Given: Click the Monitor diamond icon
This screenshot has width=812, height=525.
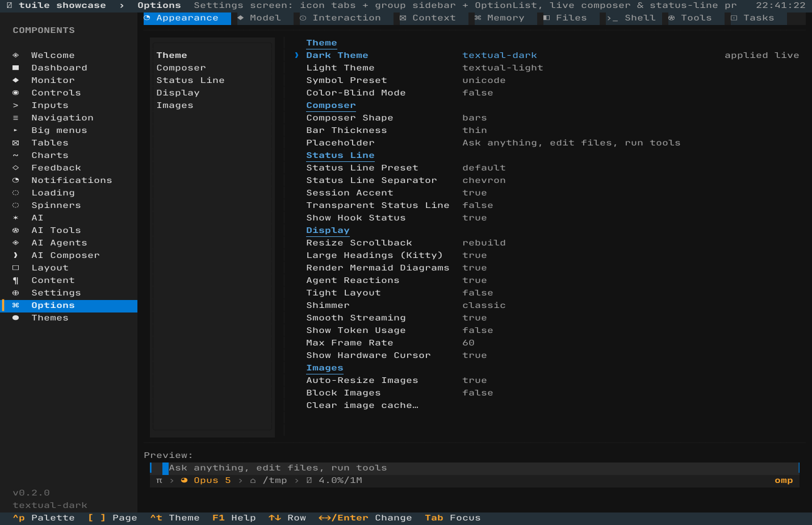Looking at the screenshot, I should [x=15, y=80].
